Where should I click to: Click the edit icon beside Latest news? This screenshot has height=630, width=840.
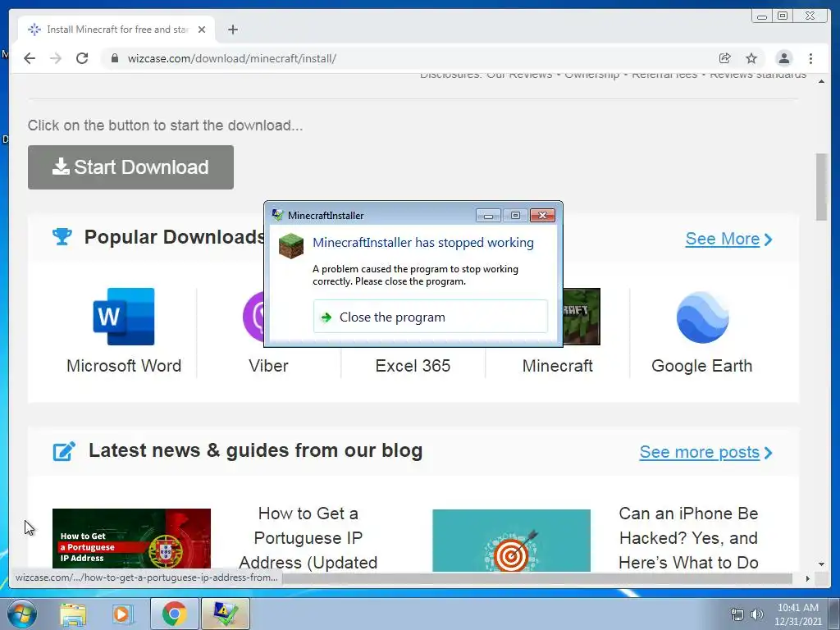(x=64, y=451)
